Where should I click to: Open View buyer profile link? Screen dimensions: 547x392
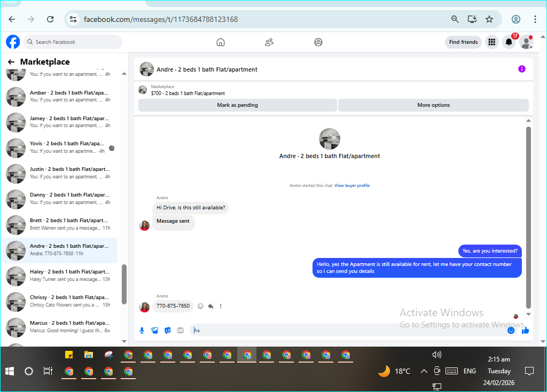(352, 185)
